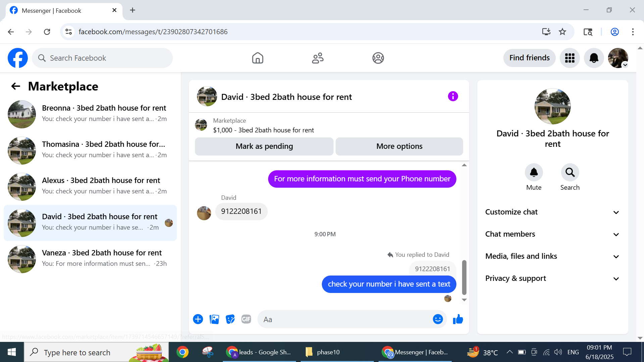Open the $1,000 Marketplace listing link
This screenshot has width=644, height=362.
(263, 130)
